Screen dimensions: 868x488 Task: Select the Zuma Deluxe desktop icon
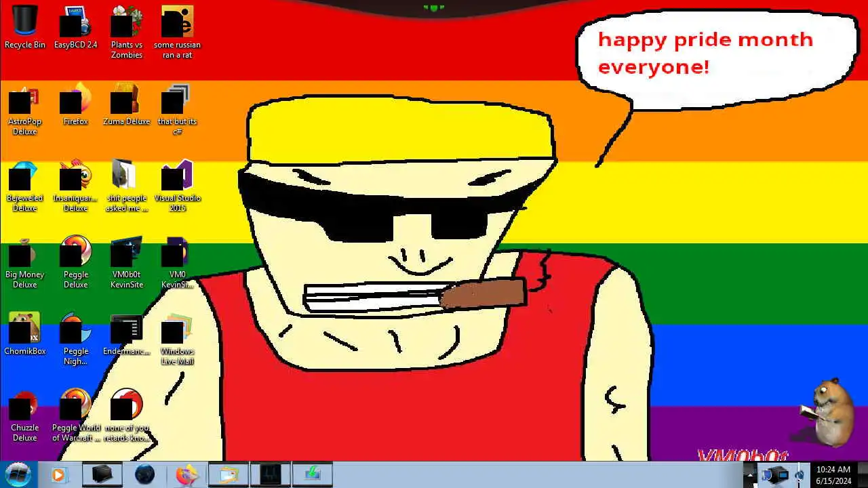pos(127,104)
